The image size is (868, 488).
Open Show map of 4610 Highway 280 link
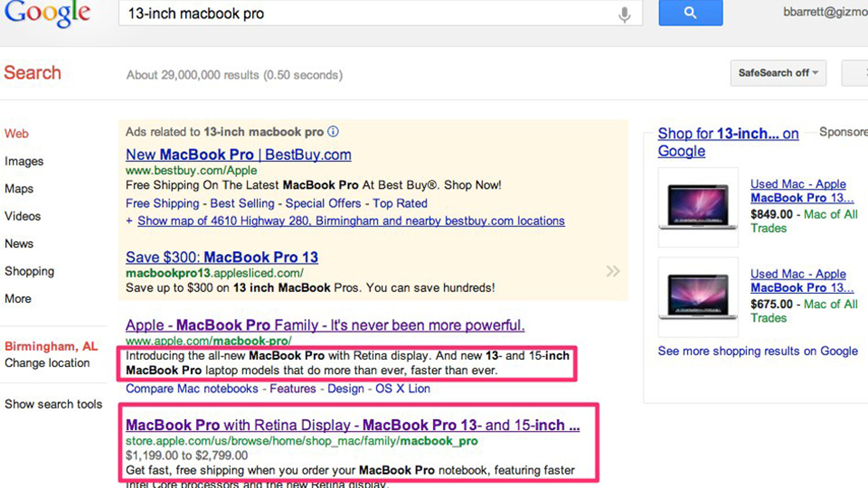(x=351, y=221)
